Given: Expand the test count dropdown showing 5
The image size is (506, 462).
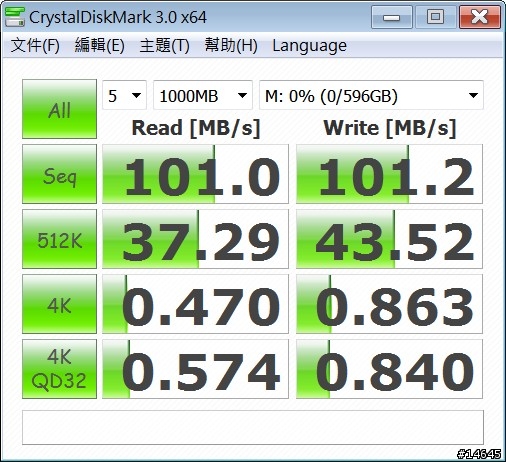Looking at the screenshot, I should coord(124,95).
